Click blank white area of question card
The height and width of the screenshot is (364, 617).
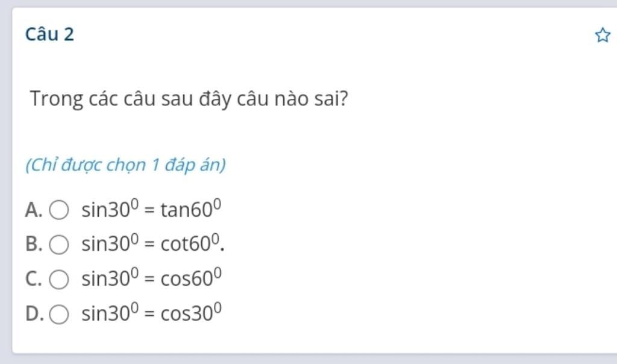422,253
